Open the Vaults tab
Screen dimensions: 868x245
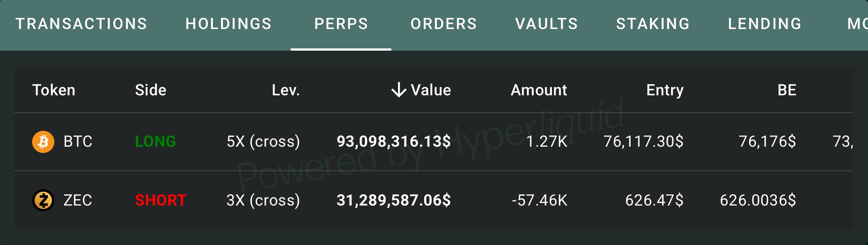tap(546, 24)
